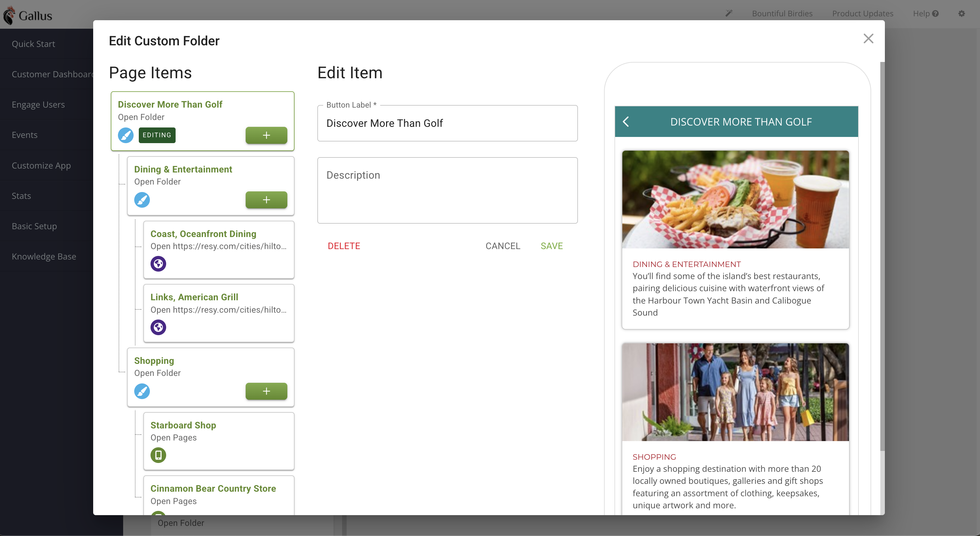This screenshot has height=536, width=980.
Task: Open the settings gear in top bar
Action: (x=961, y=14)
